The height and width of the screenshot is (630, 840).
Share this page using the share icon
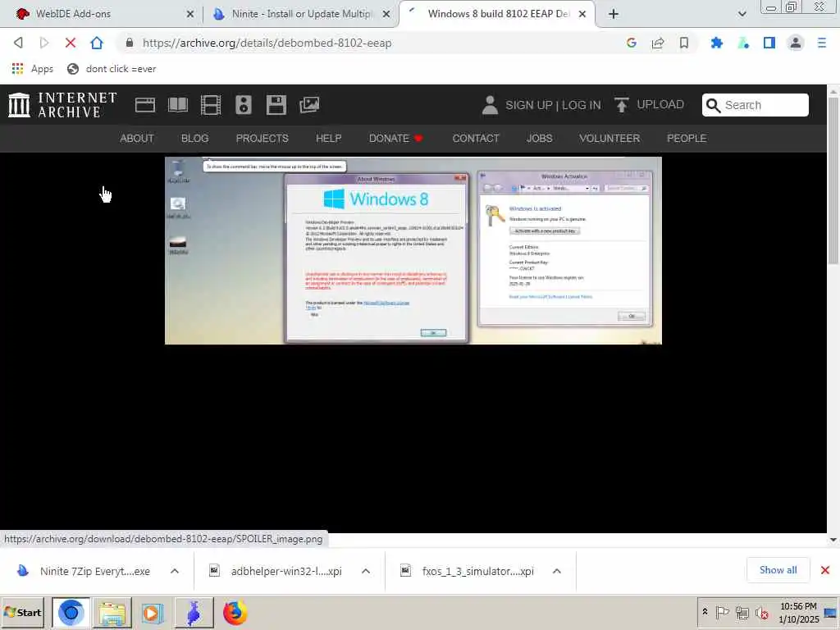point(658,43)
